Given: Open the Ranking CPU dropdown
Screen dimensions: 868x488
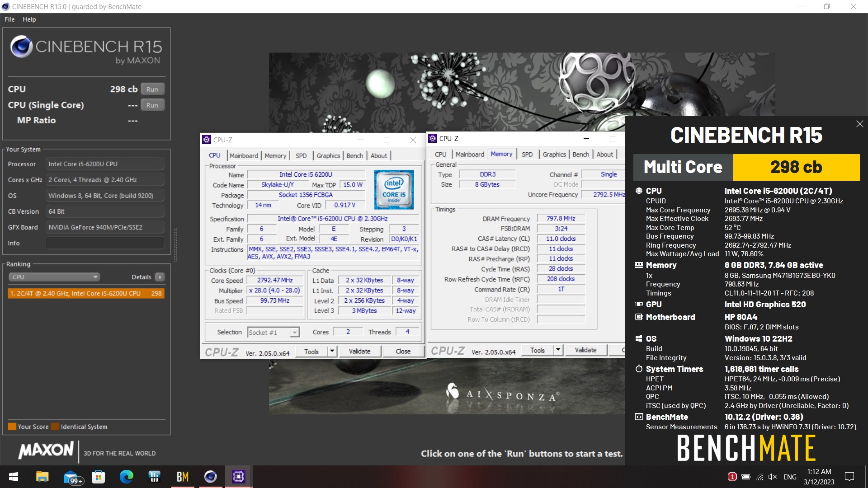Looking at the screenshot, I should 54,277.
